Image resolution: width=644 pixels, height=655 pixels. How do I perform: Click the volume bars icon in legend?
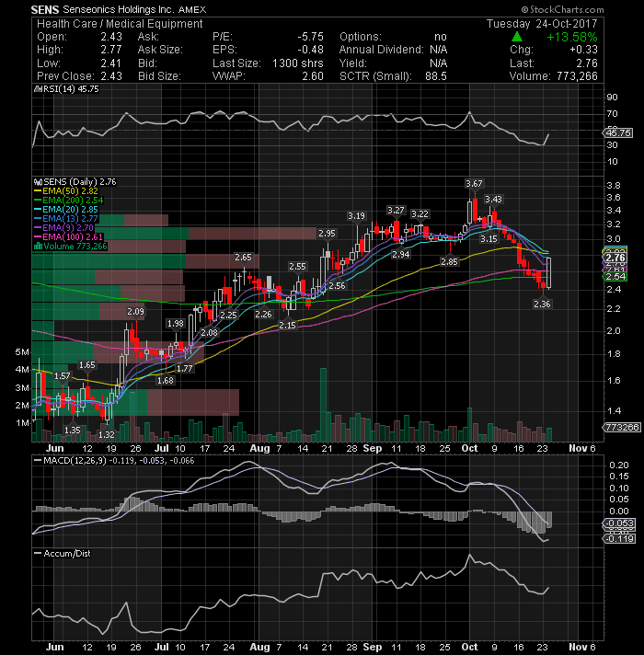pyautogui.click(x=38, y=247)
